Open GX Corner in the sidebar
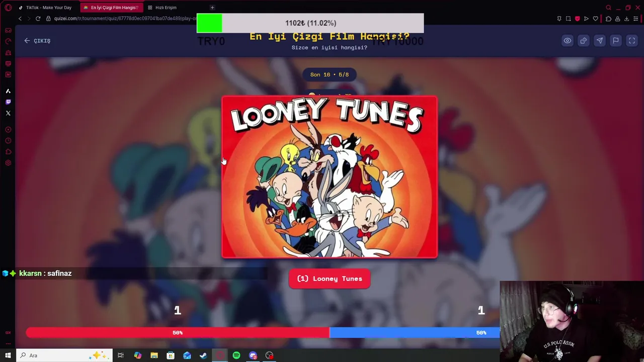Image resolution: width=644 pixels, height=362 pixels. pyautogui.click(x=8, y=30)
